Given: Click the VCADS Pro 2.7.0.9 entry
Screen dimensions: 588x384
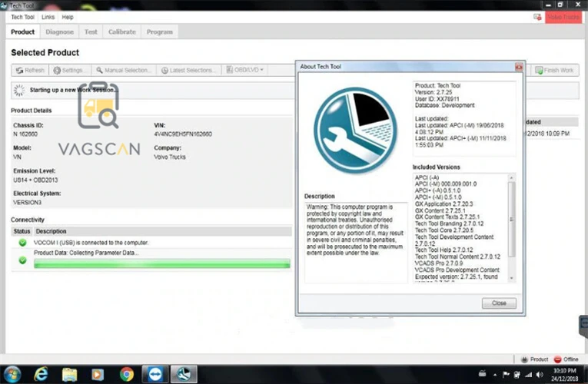Looking at the screenshot, I should click(439, 263).
